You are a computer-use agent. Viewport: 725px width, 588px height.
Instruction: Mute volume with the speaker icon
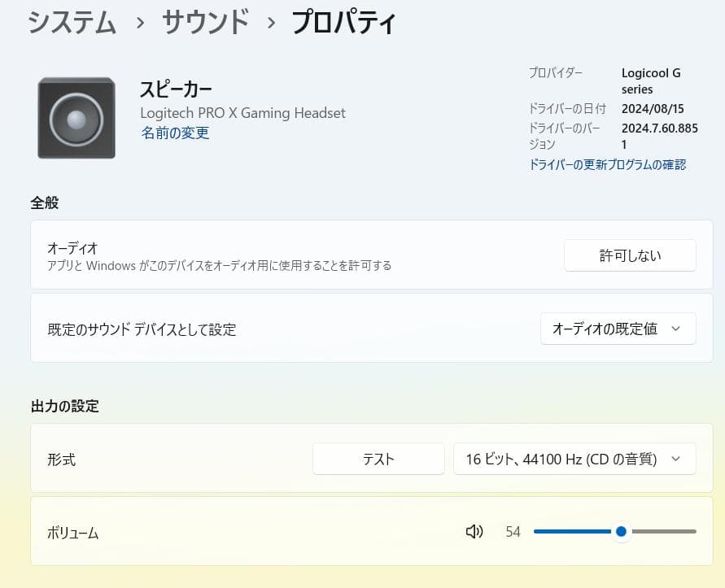coord(474,532)
